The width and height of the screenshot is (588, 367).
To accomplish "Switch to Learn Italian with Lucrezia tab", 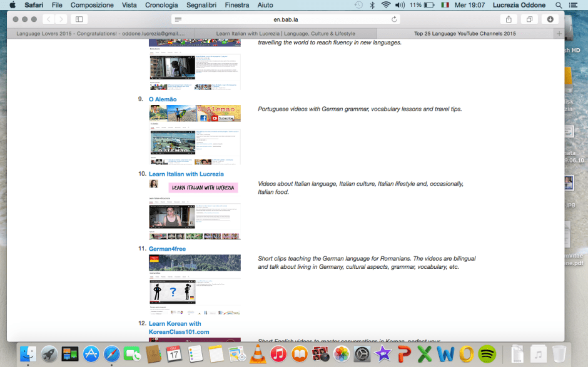I will click(285, 34).
